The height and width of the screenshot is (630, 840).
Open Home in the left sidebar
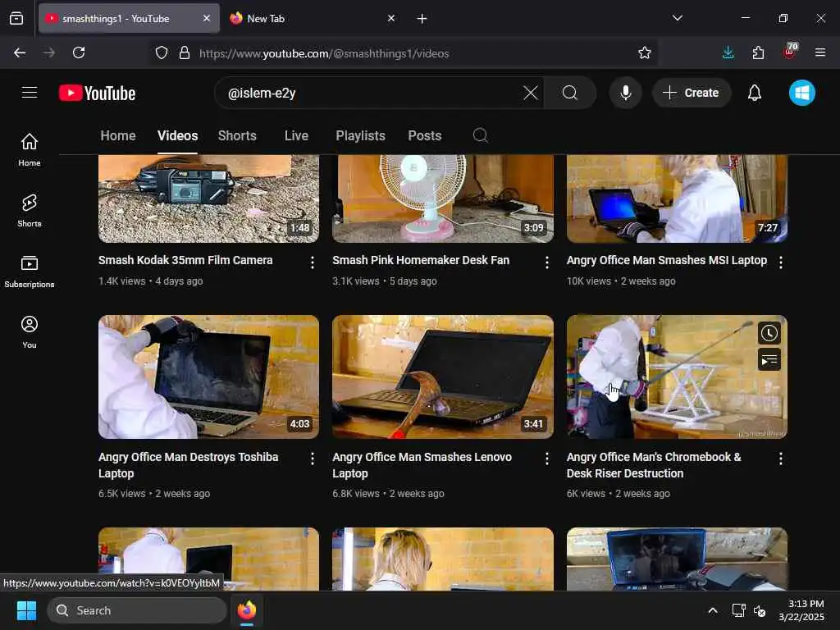click(x=30, y=150)
